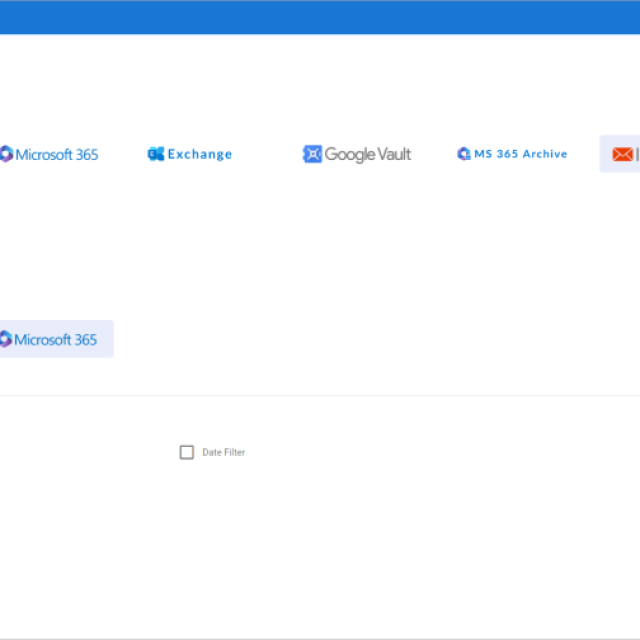Choose Microsoft 365 text in the top row

tap(56, 154)
